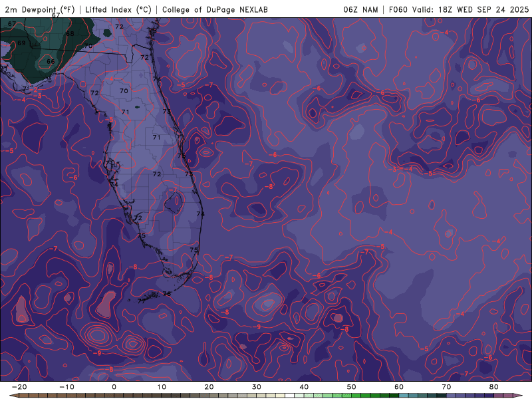Click the dewpoint value 76 near the Florida Keys

click(x=167, y=294)
